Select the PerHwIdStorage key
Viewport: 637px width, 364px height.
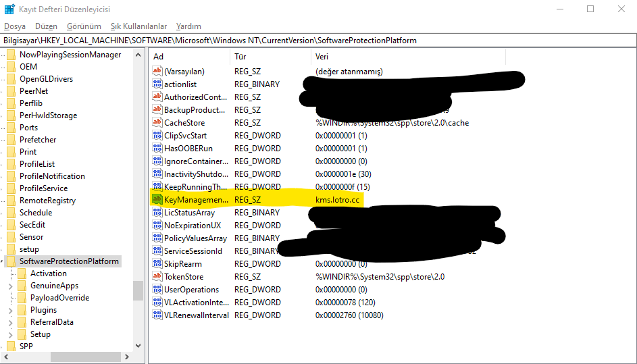tap(49, 115)
